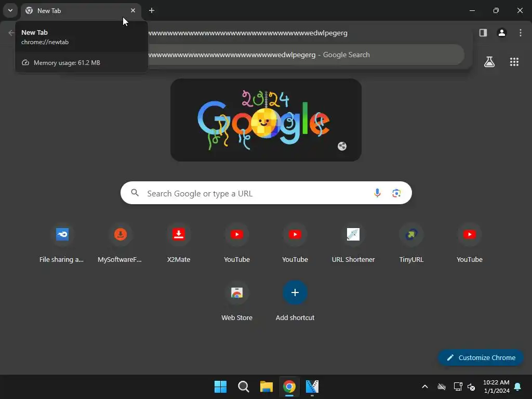
Task: Open File Explorer from the taskbar
Action: click(267, 387)
